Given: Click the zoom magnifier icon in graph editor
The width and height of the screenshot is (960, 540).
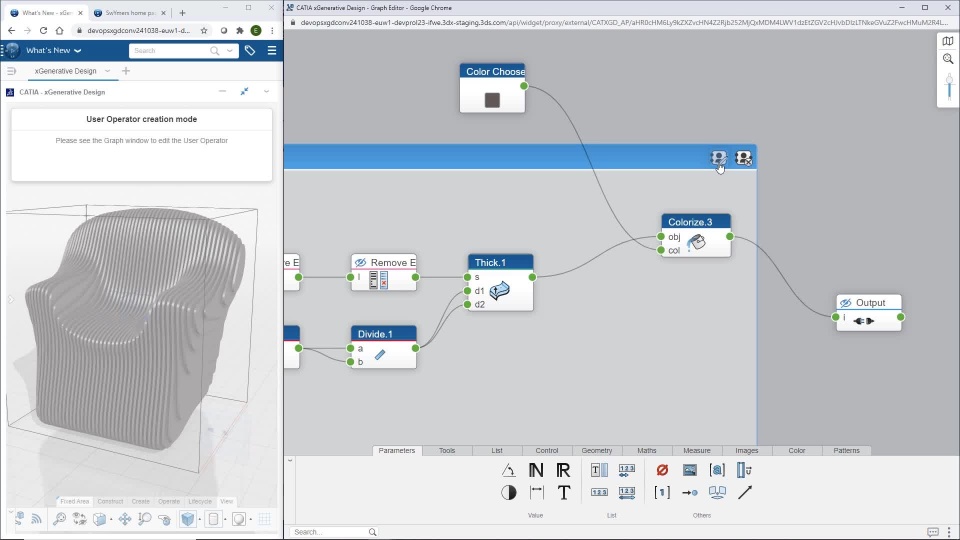Looking at the screenshot, I should 948,59.
